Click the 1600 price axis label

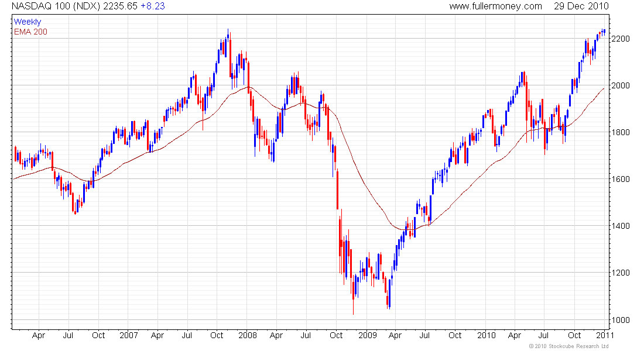point(621,180)
